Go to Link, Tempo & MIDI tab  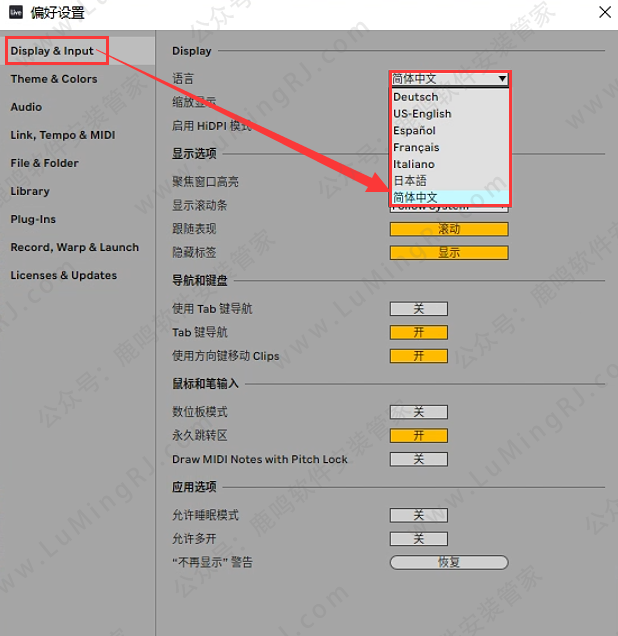pyautogui.click(x=63, y=135)
